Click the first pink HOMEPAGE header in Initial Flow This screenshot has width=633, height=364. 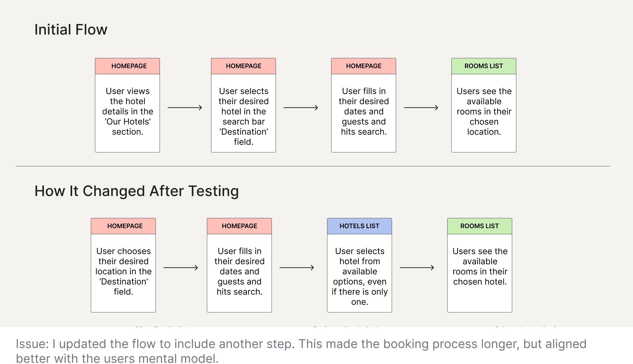pyautogui.click(x=128, y=66)
